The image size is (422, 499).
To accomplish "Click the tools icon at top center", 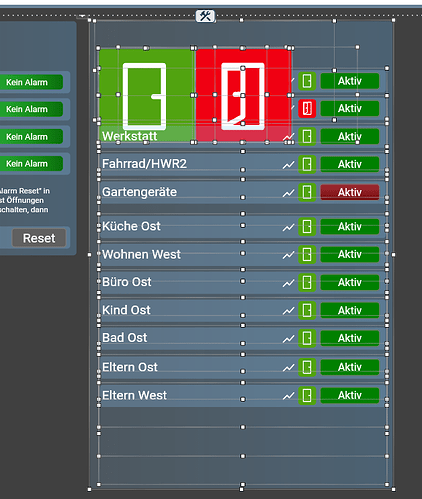I will 205,16.
